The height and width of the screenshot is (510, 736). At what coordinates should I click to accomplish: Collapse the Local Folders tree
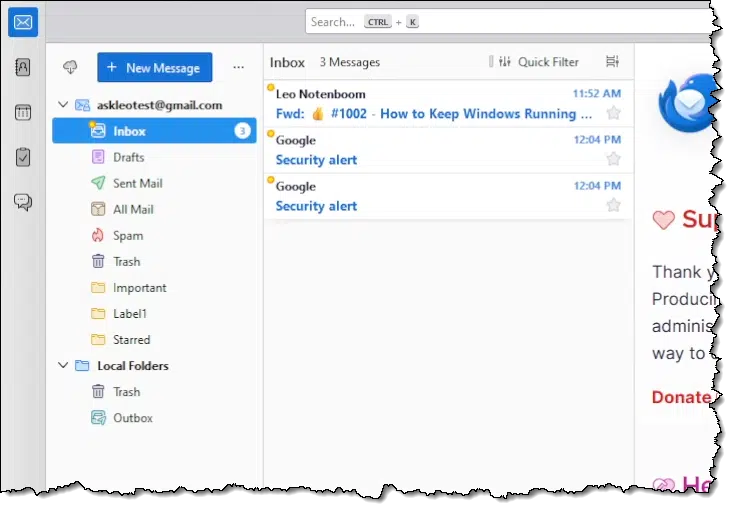pos(63,365)
